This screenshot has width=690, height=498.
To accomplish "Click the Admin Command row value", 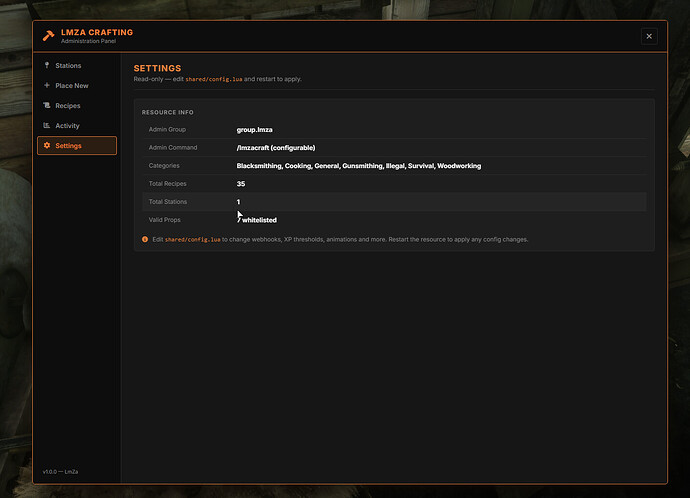I will pyautogui.click(x=276, y=148).
